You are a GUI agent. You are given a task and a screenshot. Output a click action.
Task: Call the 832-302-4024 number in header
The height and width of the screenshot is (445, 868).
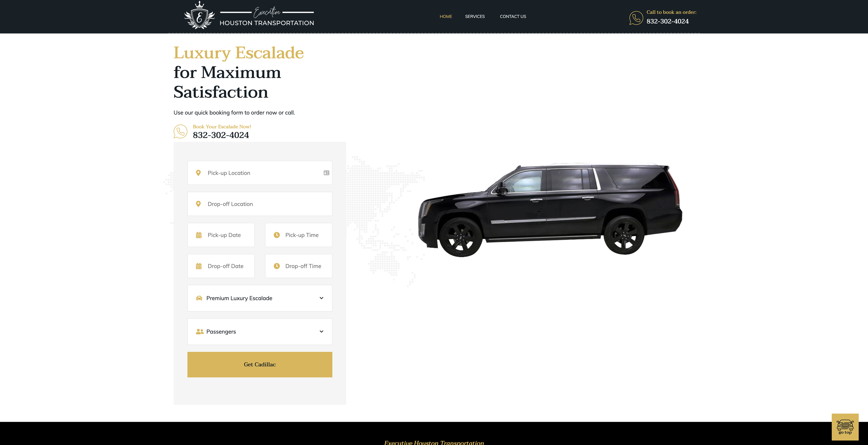[x=668, y=21]
